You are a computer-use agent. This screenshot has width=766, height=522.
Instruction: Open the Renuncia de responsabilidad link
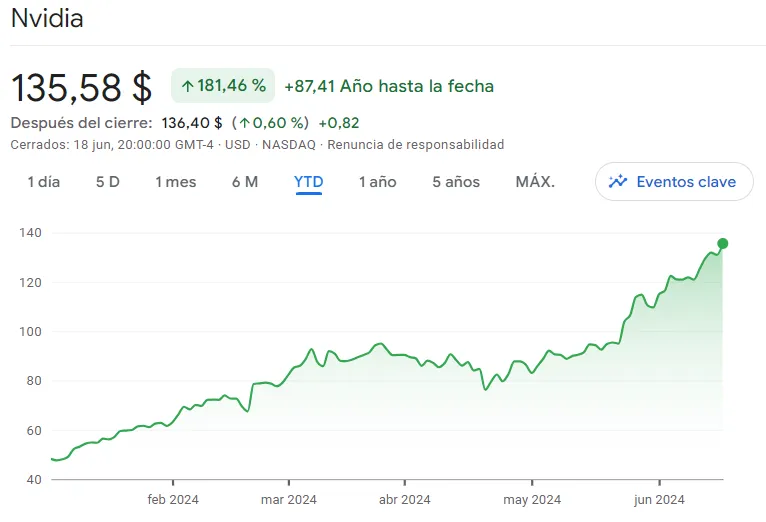click(416, 145)
